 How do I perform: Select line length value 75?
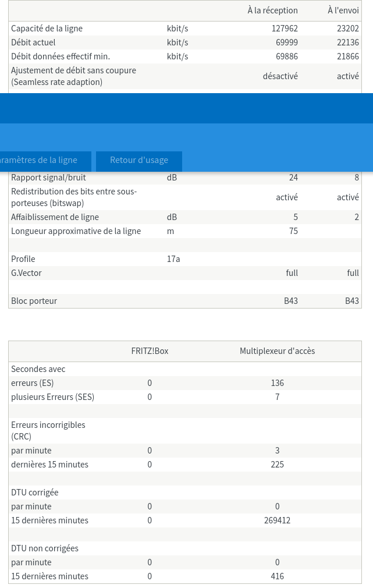[293, 231]
